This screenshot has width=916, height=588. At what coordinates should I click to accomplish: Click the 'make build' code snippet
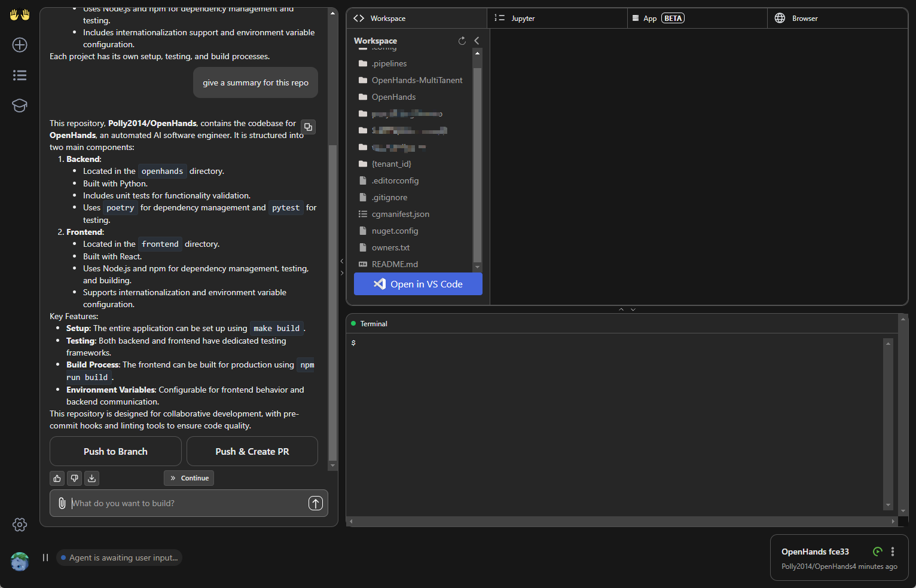(276, 328)
